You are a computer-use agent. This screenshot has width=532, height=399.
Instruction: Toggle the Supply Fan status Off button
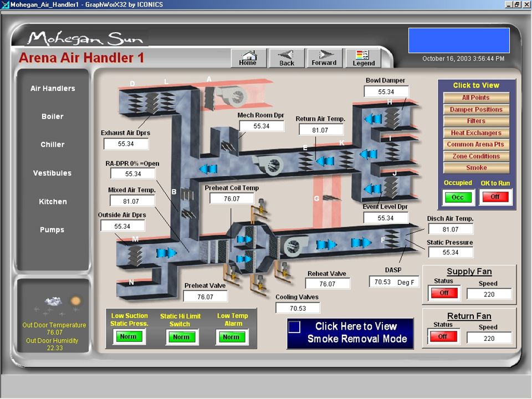(x=444, y=293)
